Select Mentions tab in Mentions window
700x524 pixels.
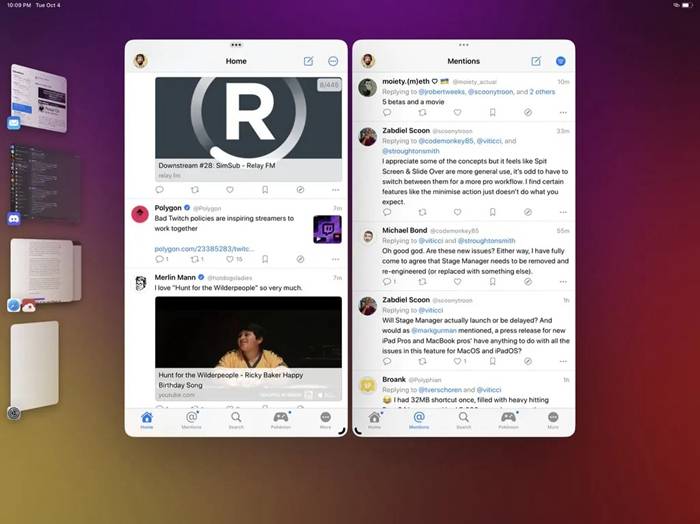pos(419,420)
